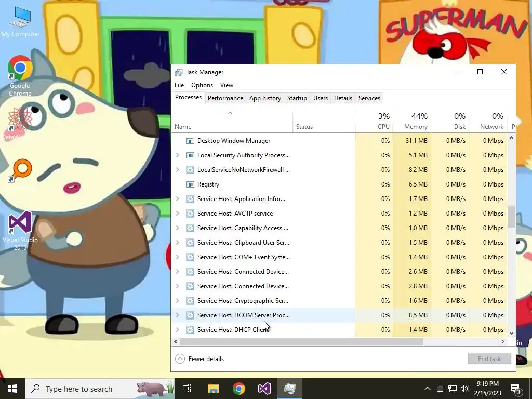
Task: Sort processes by Network column
Action: tap(488, 121)
